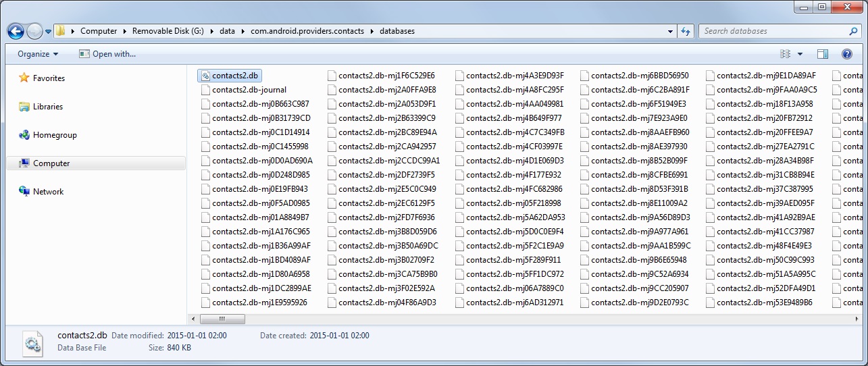This screenshot has height=366, width=868.
Task: Click the 'data' breadcrumb in address bar
Action: pyautogui.click(x=227, y=31)
